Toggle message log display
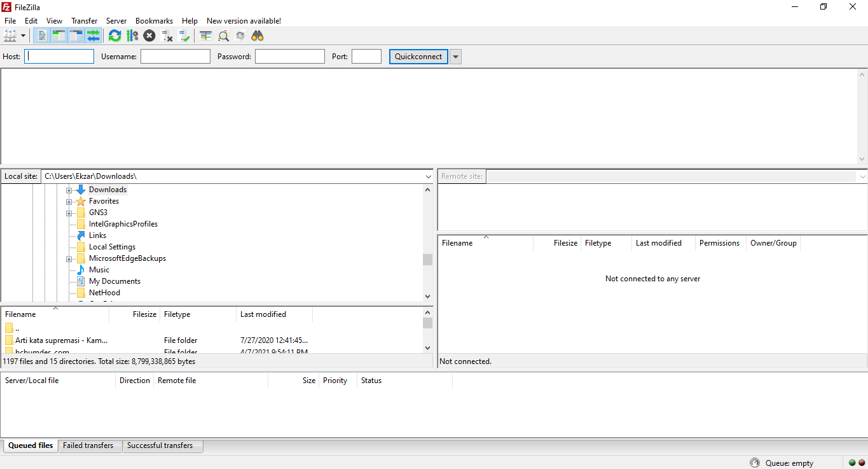 point(41,36)
